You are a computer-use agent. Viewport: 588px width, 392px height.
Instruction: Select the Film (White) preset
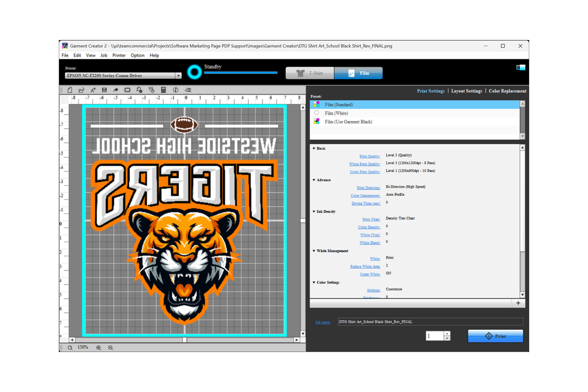(x=415, y=113)
